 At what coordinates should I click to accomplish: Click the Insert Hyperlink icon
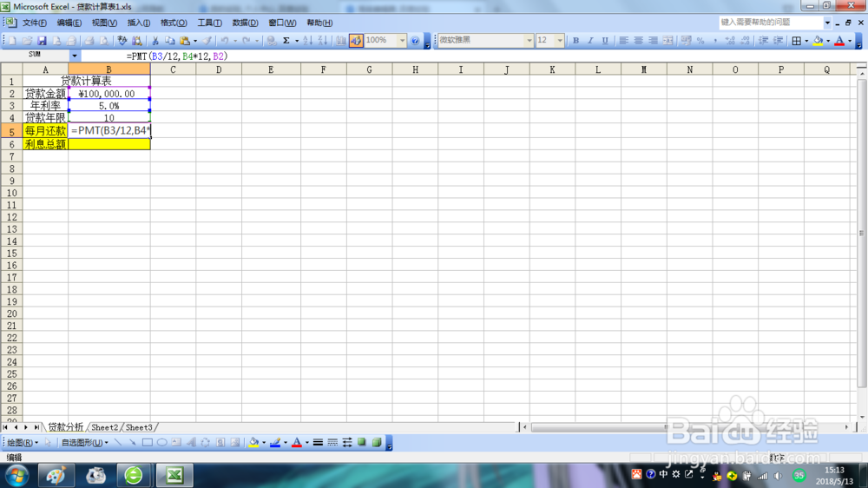271,41
